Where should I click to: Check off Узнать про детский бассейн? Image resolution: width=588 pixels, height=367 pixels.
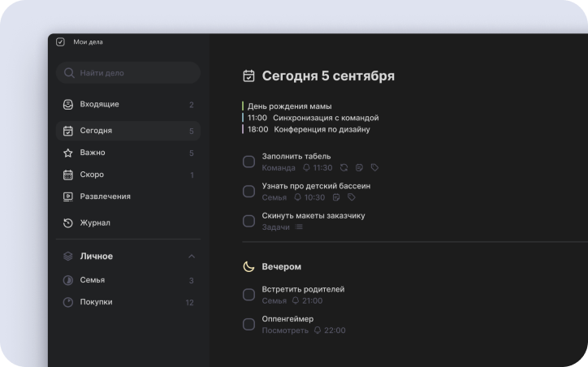pyautogui.click(x=249, y=191)
